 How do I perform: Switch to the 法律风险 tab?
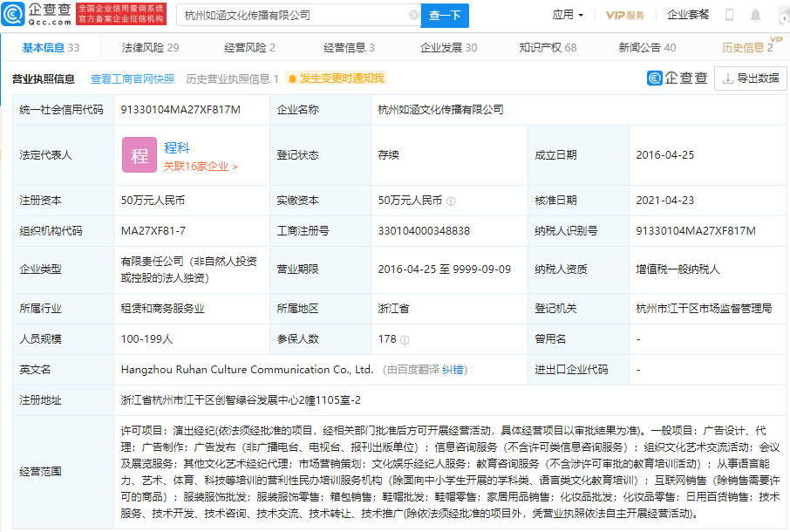(x=150, y=48)
